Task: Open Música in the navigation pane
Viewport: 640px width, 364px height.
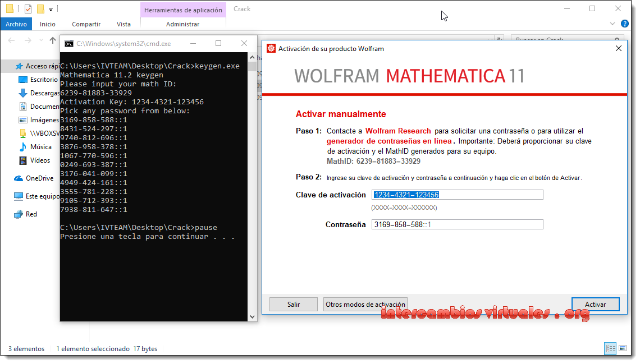Action: coord(35,147)
